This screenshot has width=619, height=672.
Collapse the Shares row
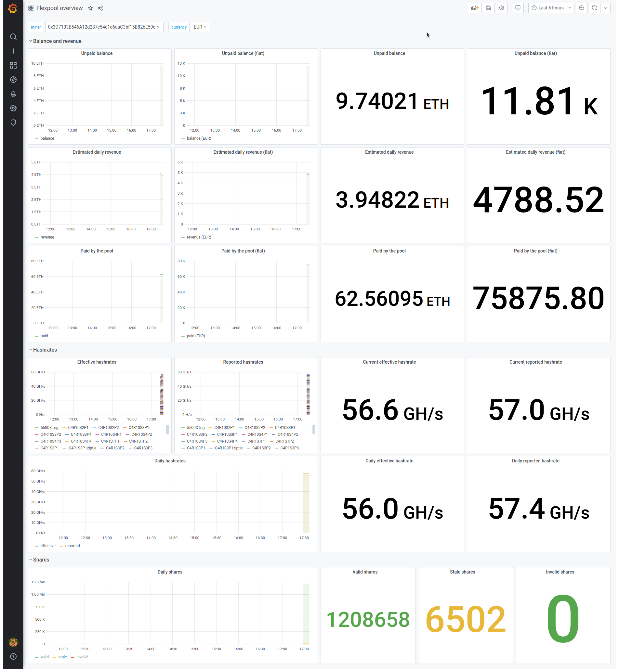click(39, 561)
